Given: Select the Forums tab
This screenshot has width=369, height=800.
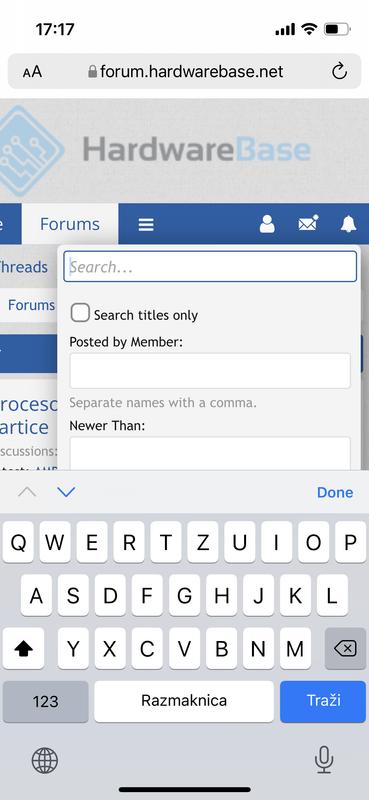Looking at the screenshot, I should pos(70,224).
